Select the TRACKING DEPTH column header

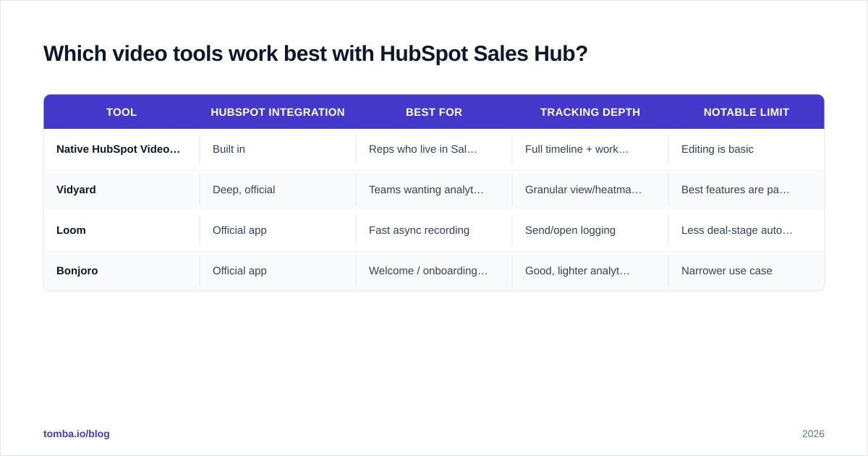click(590, 112)
